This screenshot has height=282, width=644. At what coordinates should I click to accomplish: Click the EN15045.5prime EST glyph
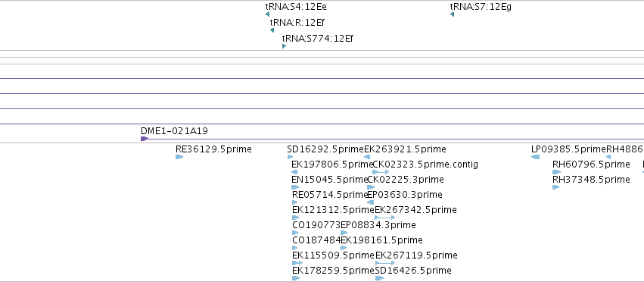click(295, 187)
